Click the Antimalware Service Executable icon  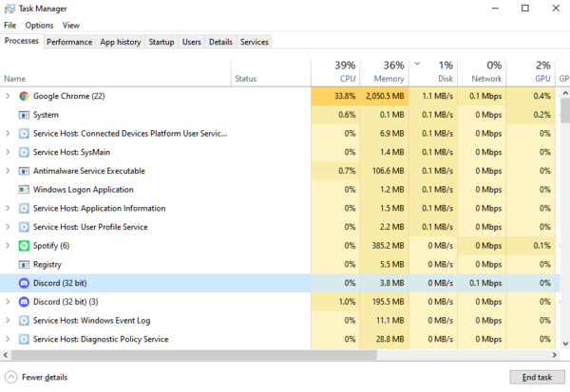[x=25, y=171]
